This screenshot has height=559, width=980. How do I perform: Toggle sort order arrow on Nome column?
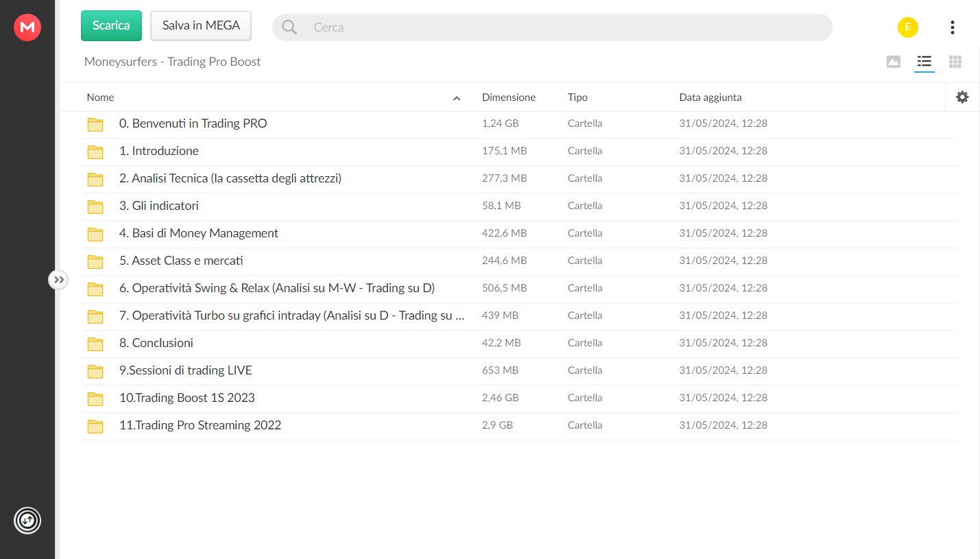click(x=457, y=98)
